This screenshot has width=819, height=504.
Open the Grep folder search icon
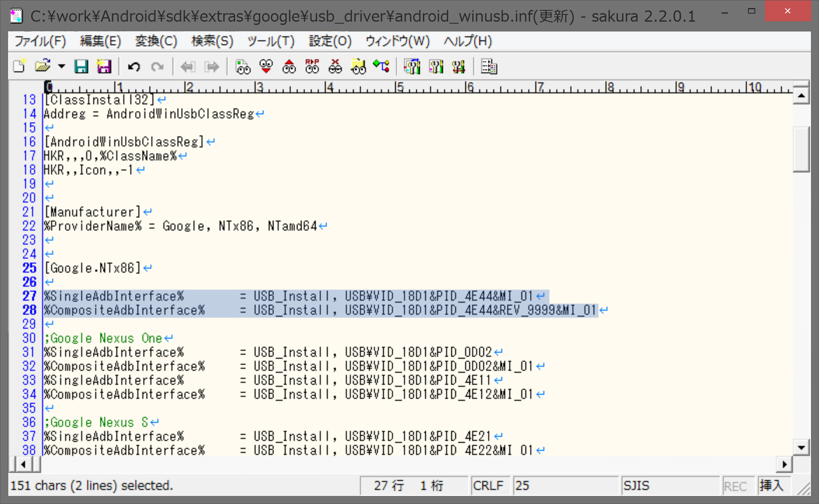pos(358,66)
